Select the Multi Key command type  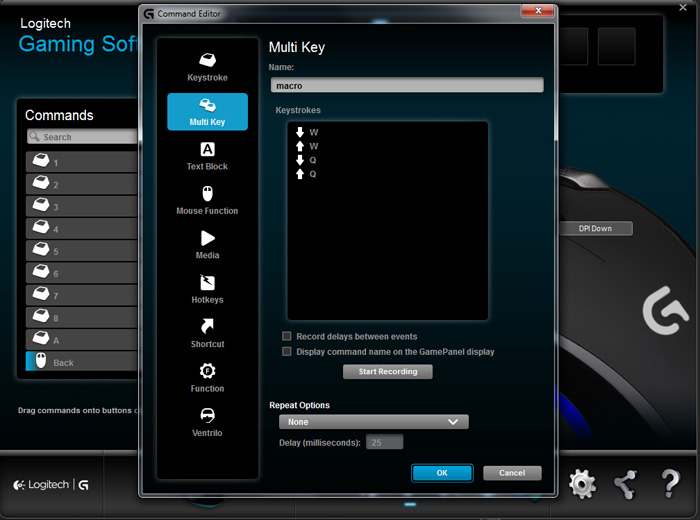click(207, 112)
